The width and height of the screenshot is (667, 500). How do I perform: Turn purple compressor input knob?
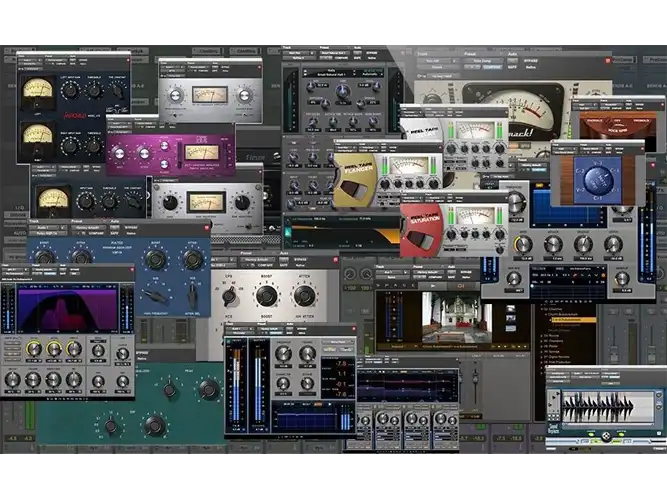[x=120, y=153]
